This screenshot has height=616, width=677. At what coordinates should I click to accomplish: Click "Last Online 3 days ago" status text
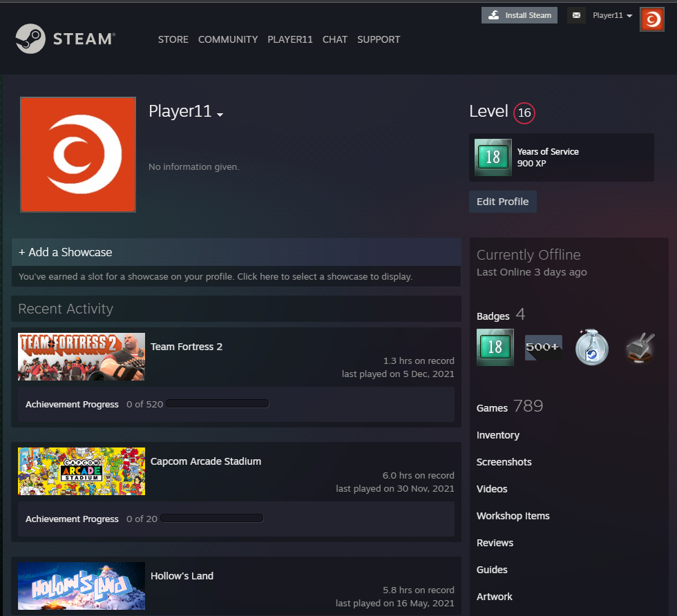(x=531, y=272)
